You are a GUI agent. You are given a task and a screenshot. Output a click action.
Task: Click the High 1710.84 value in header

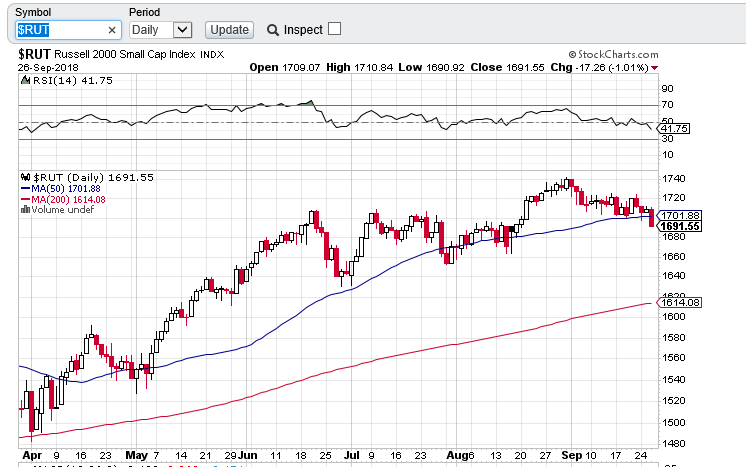360,68
